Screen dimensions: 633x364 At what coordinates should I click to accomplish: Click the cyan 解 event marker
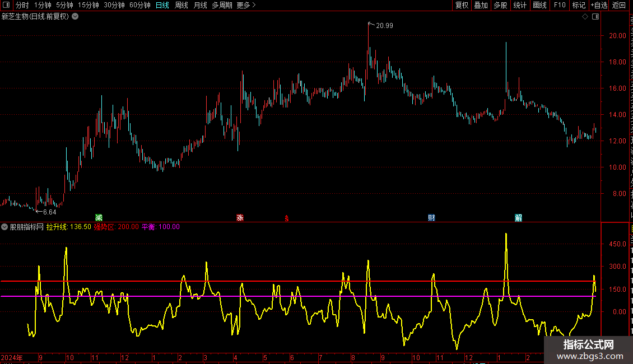point(518,218)
